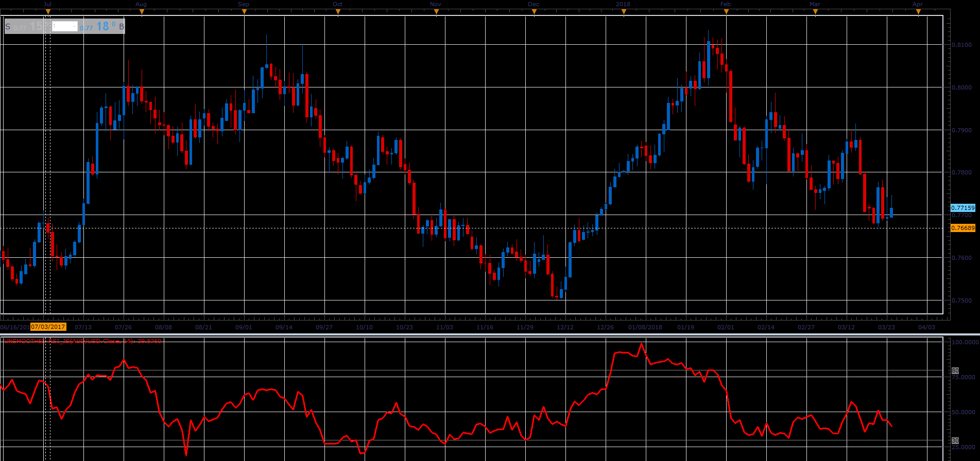Click the Mar month marker triangle

click(x=815, y=12)
